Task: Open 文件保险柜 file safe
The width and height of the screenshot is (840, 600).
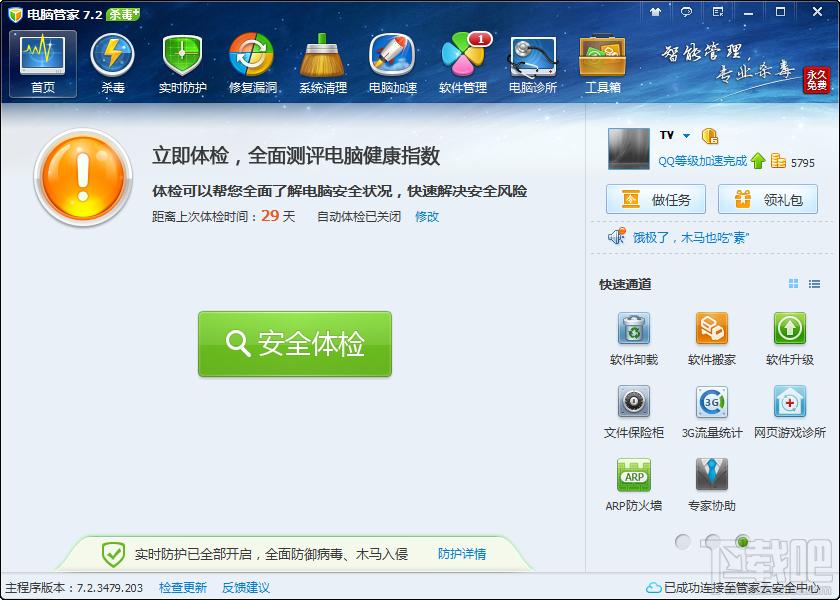Action: pos(634,412)
